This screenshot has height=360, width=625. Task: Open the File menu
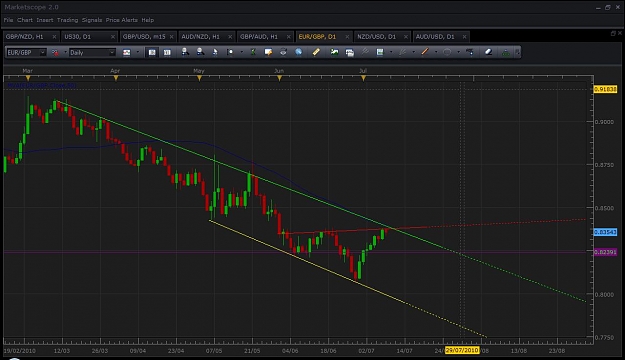coord(8,20)
